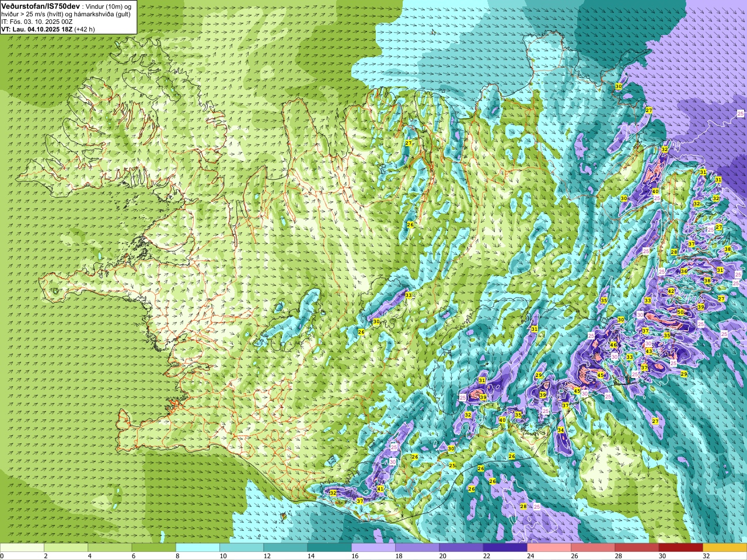Viewport: 747px width, 560px height.
Task: Click the Veðurstofan/IS750dev title text
Action: click(40, 5)
